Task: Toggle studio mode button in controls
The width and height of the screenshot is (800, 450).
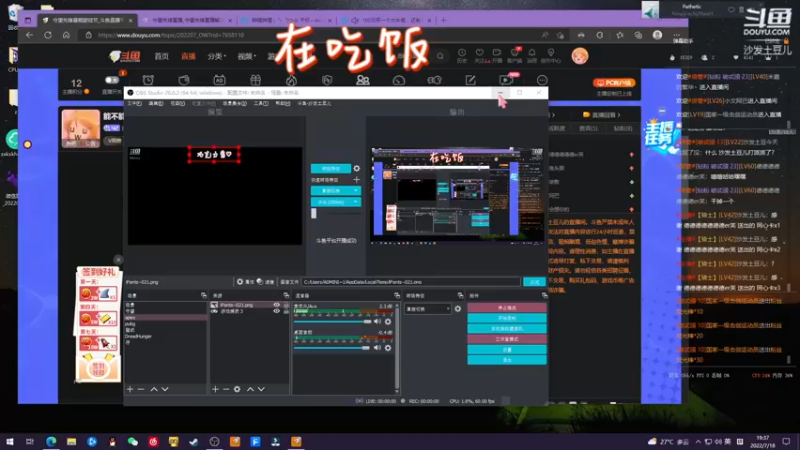Action: pyautogui.click(x=507, y=339)
